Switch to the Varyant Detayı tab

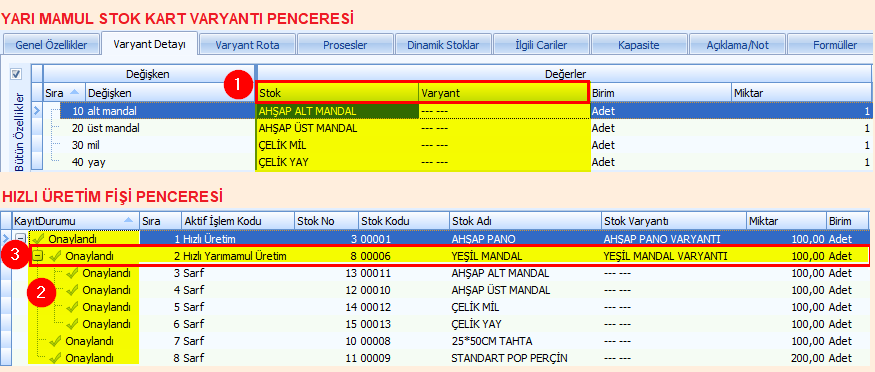pyautogui.click(x=150, y=44)
